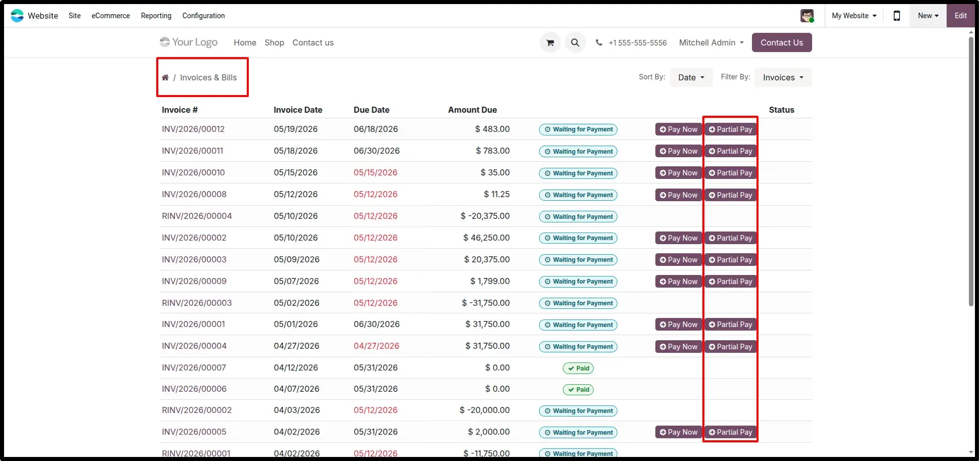
Task: Click Partial Pay for INV/2026/00005
Action: click(730, 432)
